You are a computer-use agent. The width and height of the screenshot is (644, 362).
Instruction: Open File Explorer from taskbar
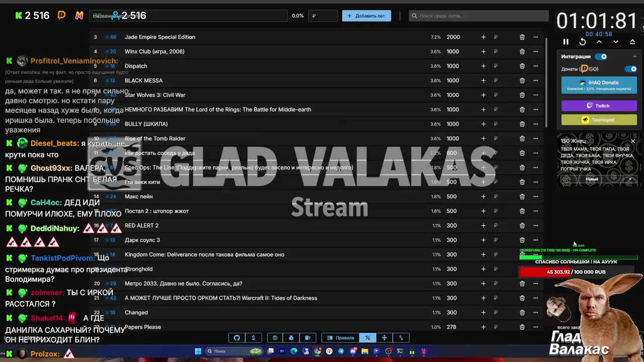tap(365, 351)
